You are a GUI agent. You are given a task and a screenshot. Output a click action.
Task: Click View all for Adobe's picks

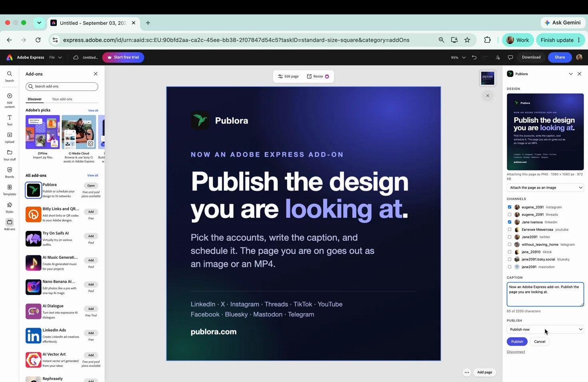tap(93, 111)
